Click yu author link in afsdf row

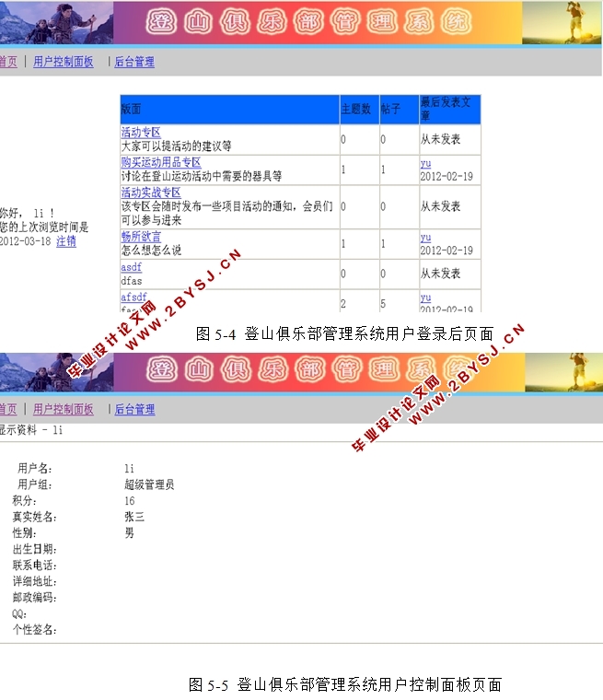[425, 297]
